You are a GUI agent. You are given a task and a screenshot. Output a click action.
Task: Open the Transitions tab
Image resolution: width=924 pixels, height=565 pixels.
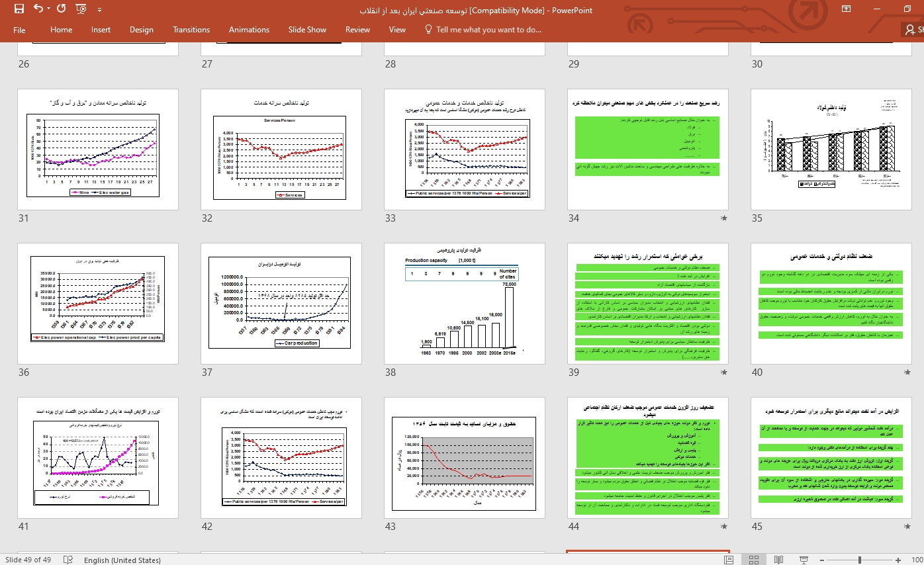point(191,30)
